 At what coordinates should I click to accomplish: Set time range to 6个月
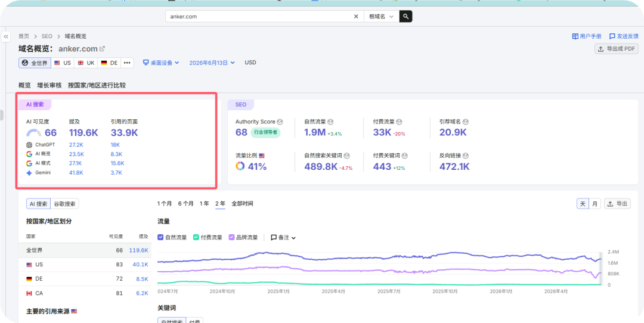coord(185,204)
